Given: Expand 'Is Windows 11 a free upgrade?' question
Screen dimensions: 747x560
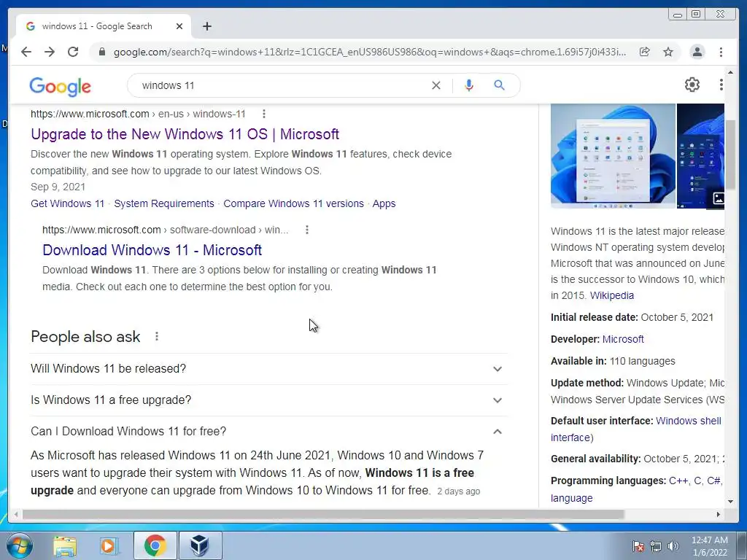Looking at the screenshot, I should [x=268, y=400].
